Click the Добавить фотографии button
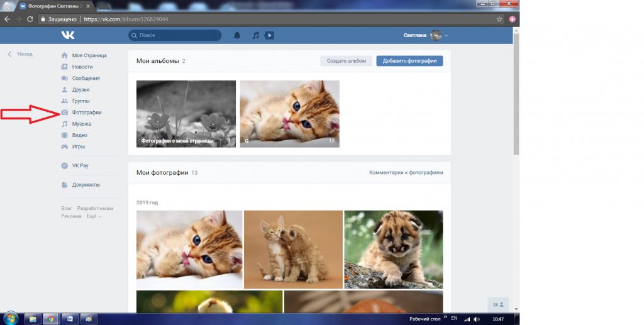644x325 pixels. (409, 61)
